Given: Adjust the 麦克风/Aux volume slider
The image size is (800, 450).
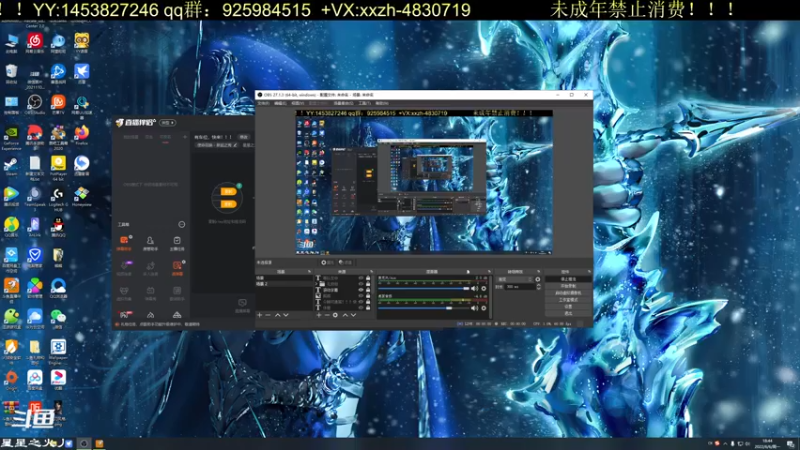Looking at the screenshot, I should coord(424,289).
